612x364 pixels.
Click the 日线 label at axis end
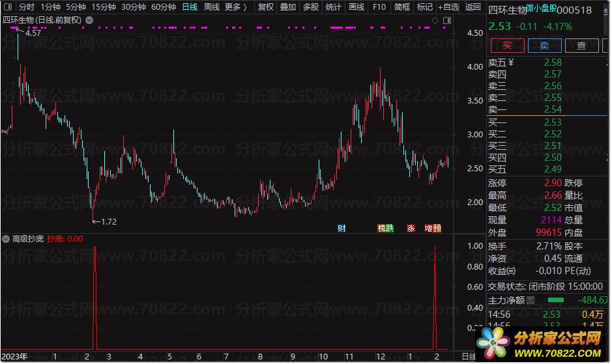(x=469, y=357)
